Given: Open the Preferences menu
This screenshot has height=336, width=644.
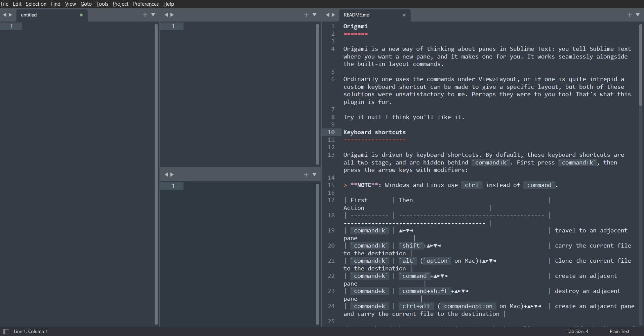Looking at the screenshot, I should (x=146, y=4).
